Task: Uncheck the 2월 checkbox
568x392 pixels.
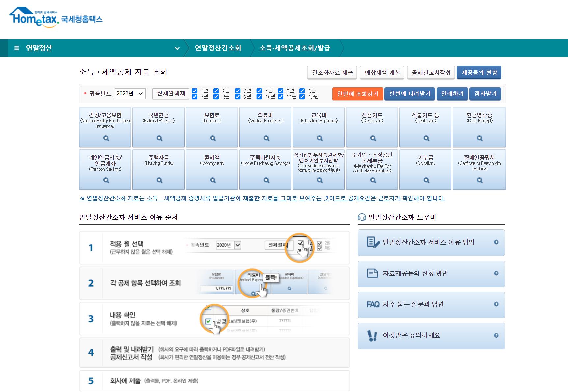Action: pos(216,91)
